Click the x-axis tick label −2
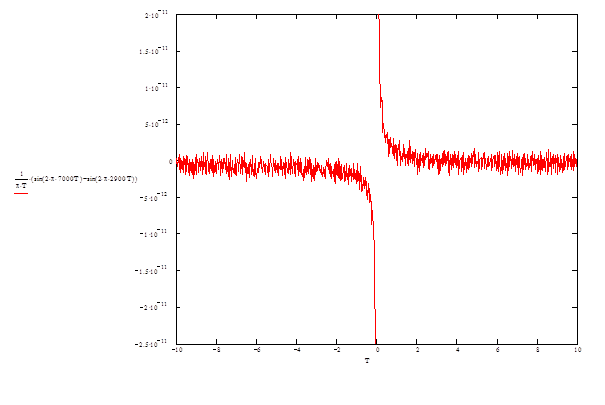The image size is (605, 405). 337,351
